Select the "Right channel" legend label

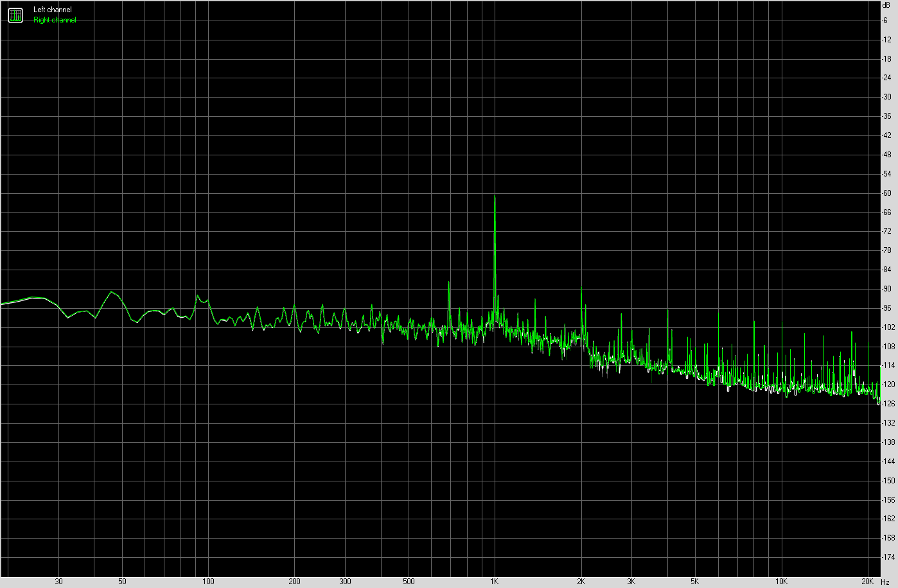55,20
